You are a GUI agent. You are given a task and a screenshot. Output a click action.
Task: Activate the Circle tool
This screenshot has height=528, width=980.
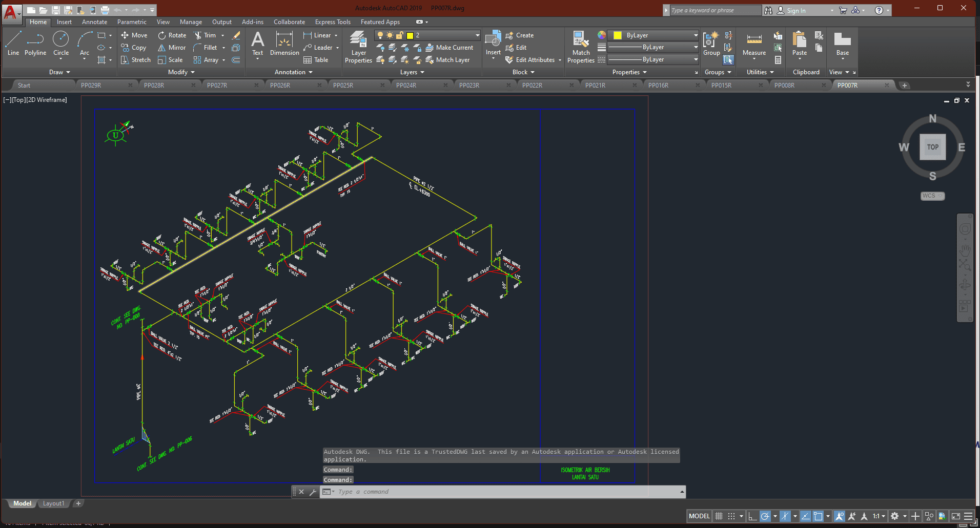61,43
